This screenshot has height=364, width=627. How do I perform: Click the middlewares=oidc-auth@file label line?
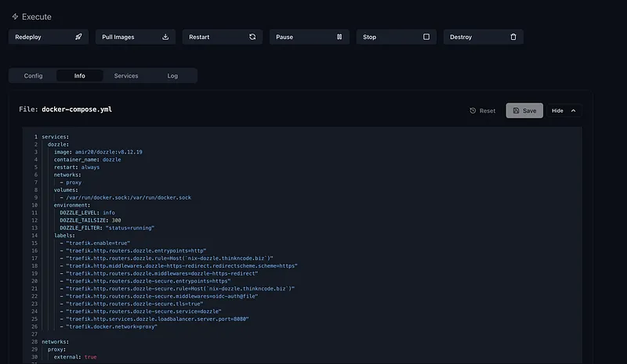click(159, 296)
